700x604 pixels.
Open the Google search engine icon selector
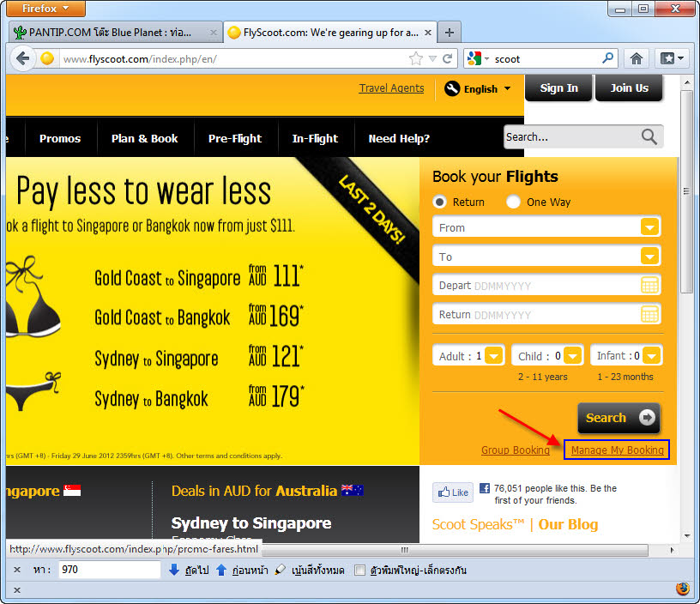(x=478, y=58)
